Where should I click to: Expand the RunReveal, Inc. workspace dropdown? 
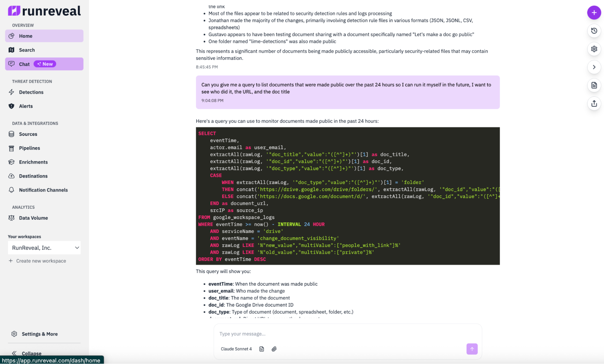pos(44,248)
